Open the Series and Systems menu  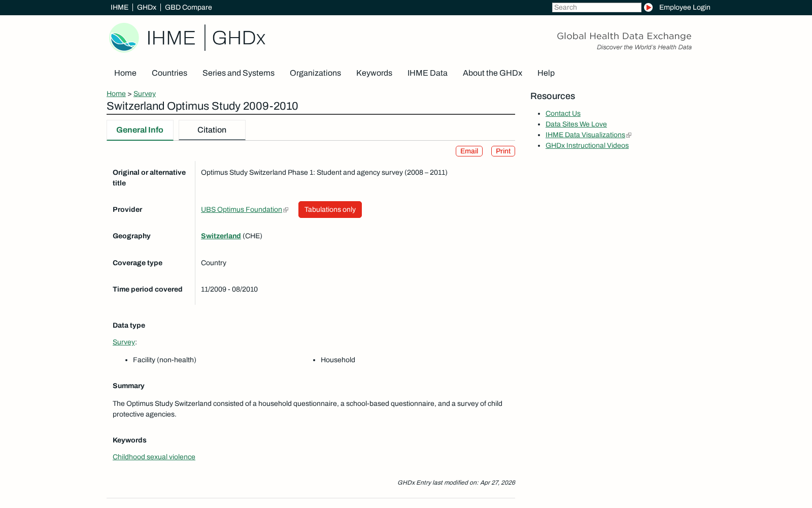[239, 73]
